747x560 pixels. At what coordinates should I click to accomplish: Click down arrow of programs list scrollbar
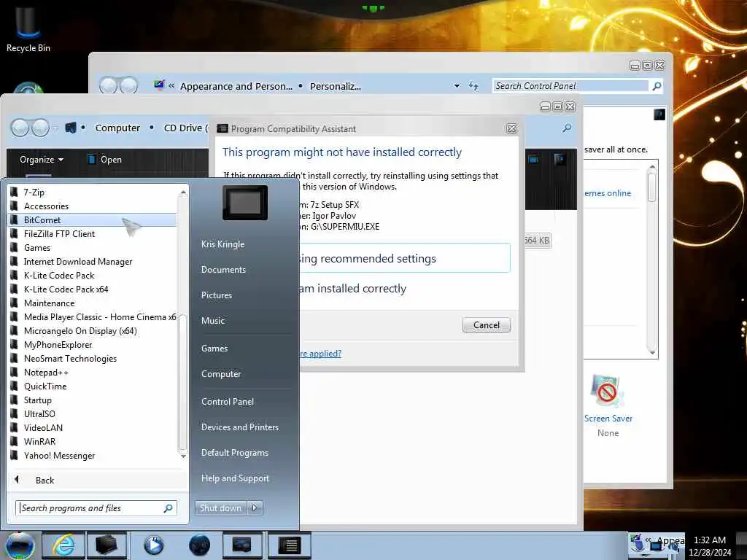point(183,456)
